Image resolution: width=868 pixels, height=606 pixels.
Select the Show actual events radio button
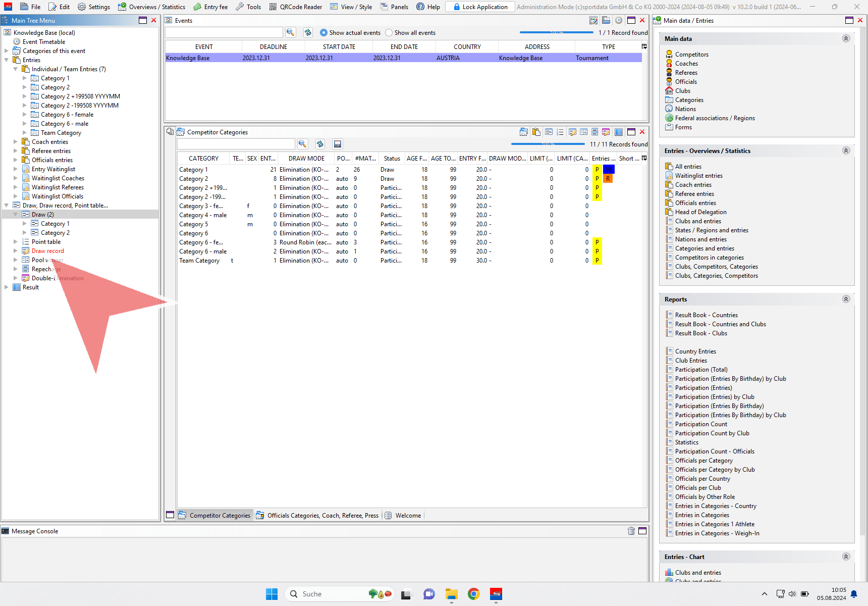pyautogui.click(x=324, y=32)
